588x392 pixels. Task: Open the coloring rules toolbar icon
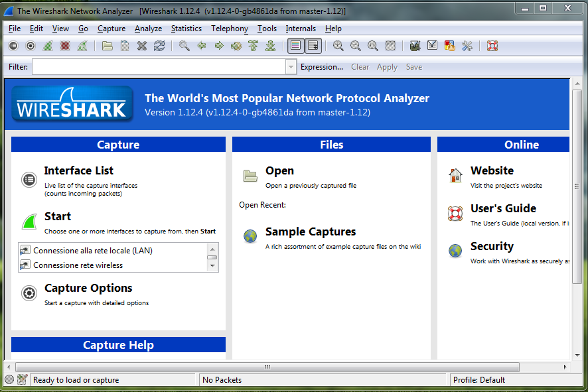(x=449, y=46)
